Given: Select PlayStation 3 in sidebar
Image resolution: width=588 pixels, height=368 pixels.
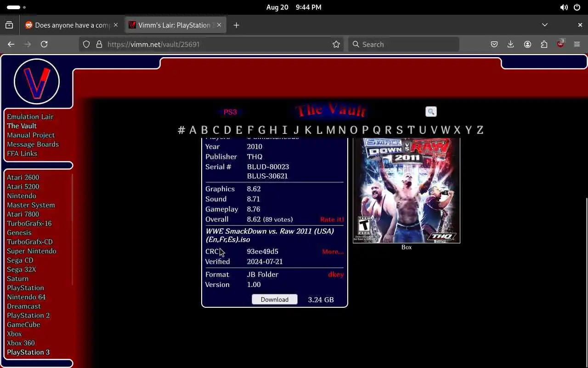Looking at the screenshot, I should [28, 352].
